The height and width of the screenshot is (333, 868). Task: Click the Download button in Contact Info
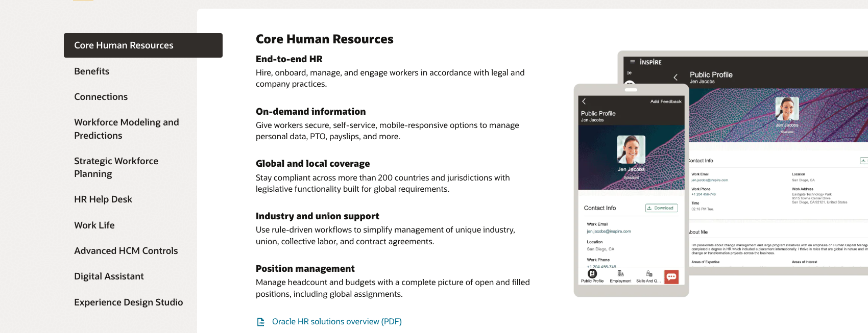point(661,208)
